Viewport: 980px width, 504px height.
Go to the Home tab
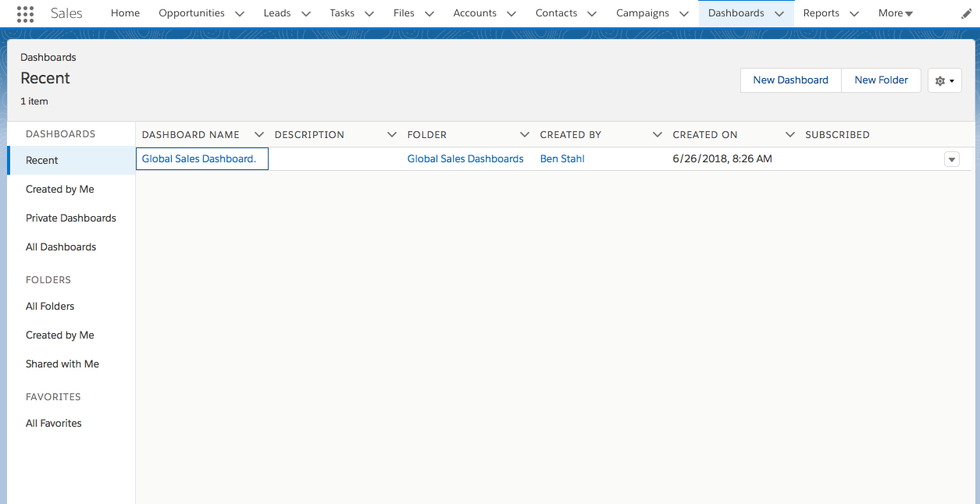point(125,13)
